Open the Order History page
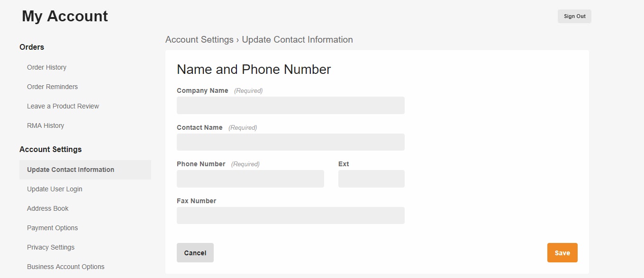Viewport: 644px width, 278px height. coord(46,67)
